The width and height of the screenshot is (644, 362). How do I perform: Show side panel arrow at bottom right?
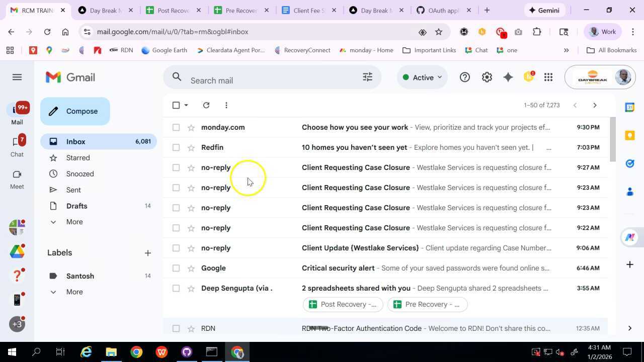(629, 328)
